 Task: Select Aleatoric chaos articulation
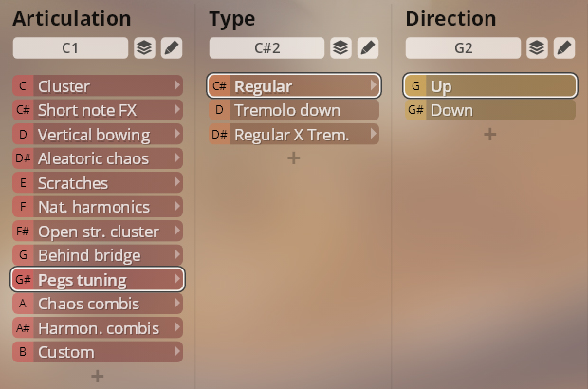98,158
